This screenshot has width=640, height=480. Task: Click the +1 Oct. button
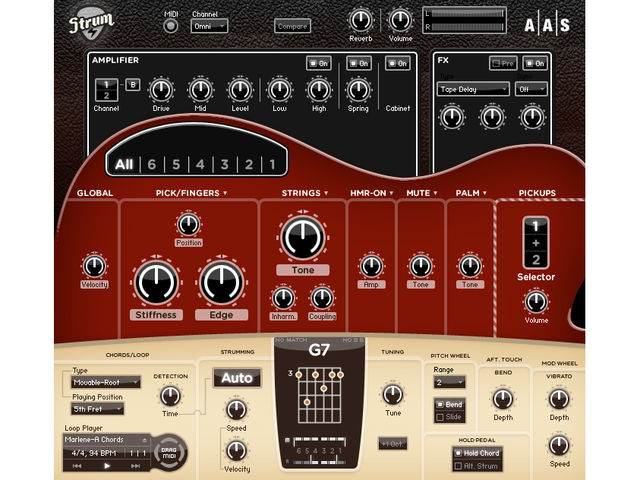point(393,444)
